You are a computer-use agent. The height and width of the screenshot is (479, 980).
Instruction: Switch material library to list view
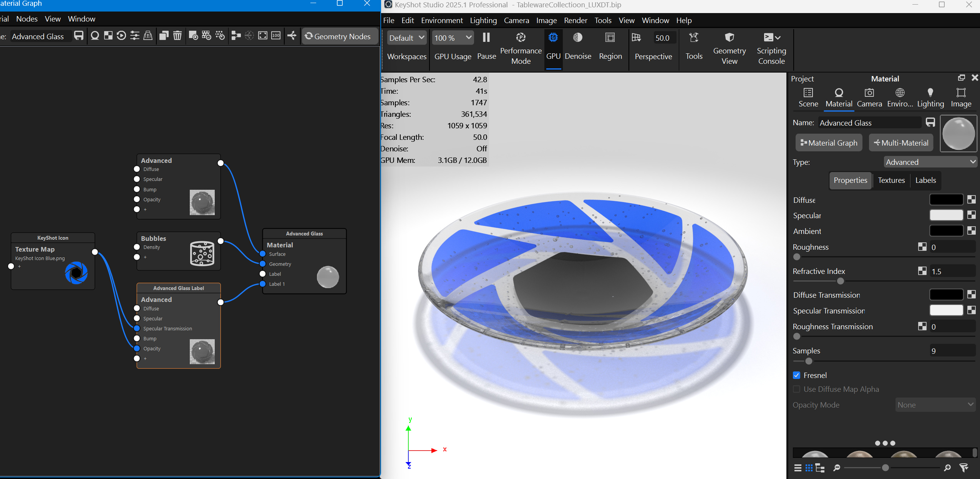click(x=798, y=468)
